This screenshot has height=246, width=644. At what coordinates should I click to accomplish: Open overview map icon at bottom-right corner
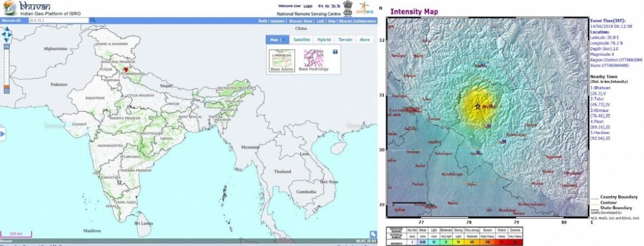[x=373, y=234]
